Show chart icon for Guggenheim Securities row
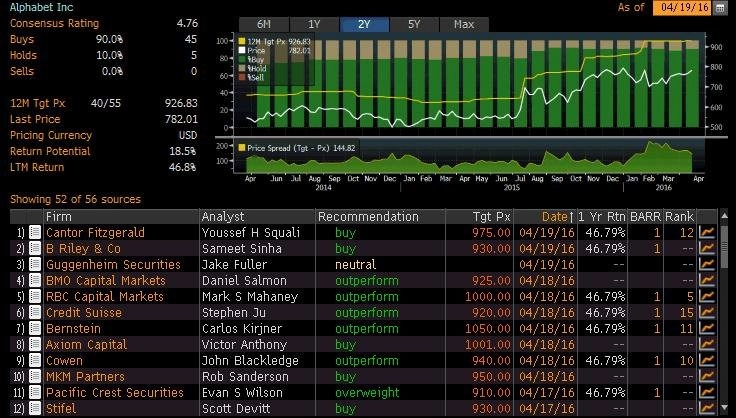The width and height of the screenshot is (736, 418). click(706, 264)
